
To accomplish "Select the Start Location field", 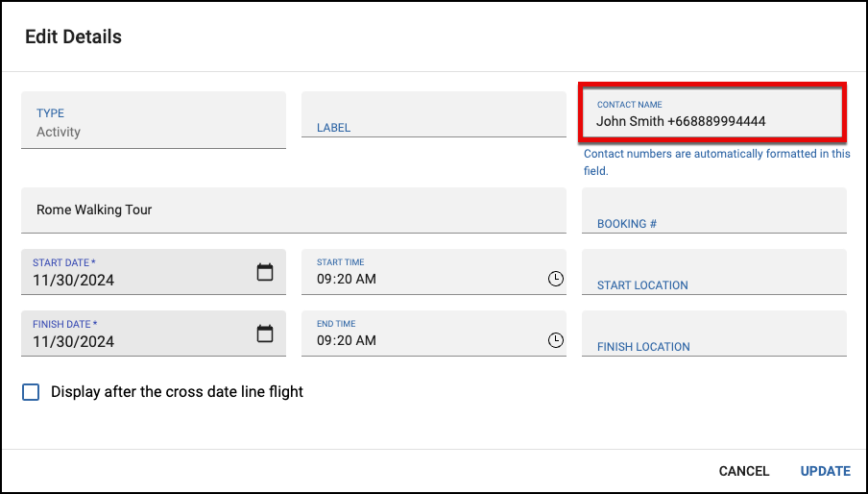I will (714, 272).
